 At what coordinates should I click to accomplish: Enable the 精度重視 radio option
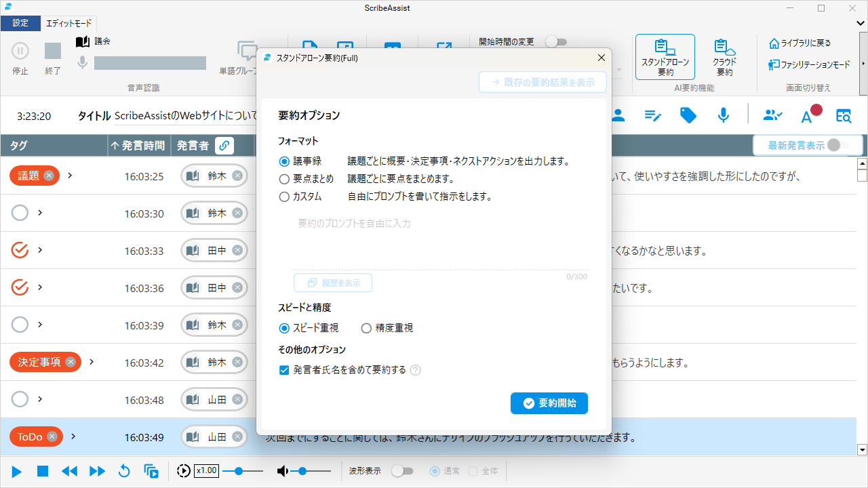366,328
